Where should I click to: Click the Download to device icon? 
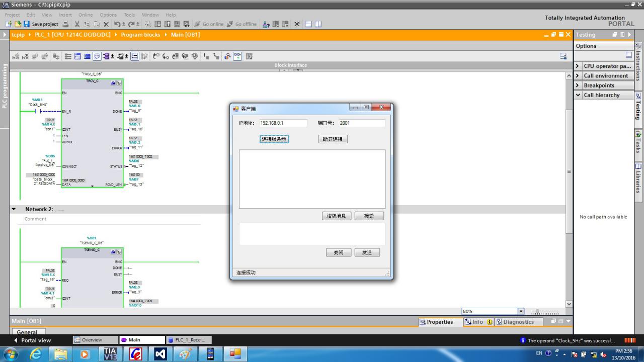click(x=157, y=24)
